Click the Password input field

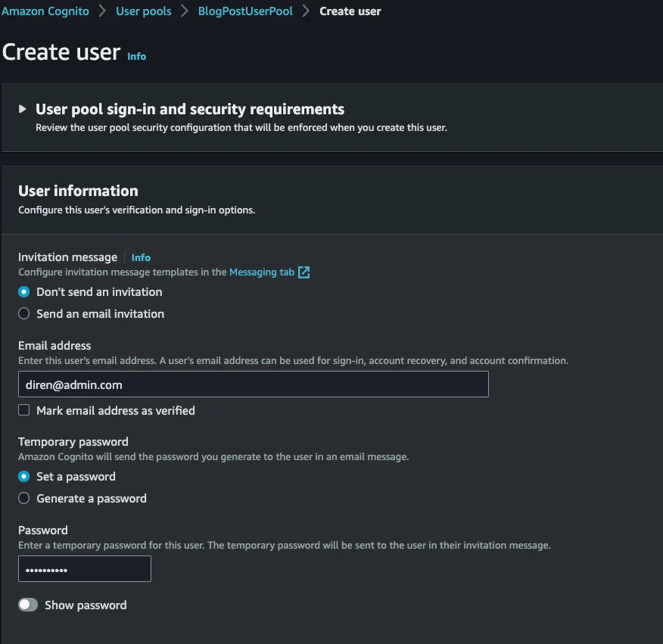pos(85,569)
